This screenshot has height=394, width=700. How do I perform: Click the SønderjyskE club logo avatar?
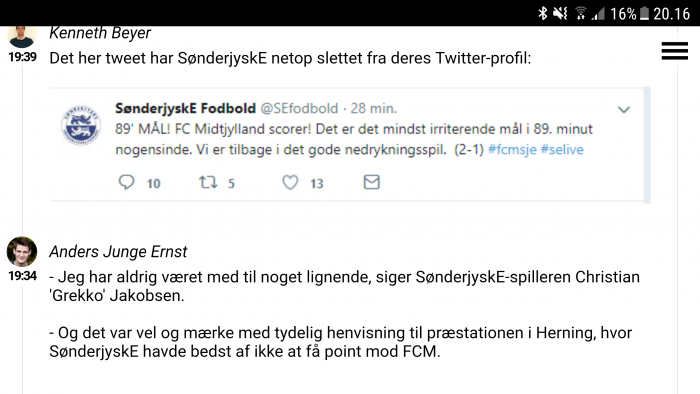[80, 124]
